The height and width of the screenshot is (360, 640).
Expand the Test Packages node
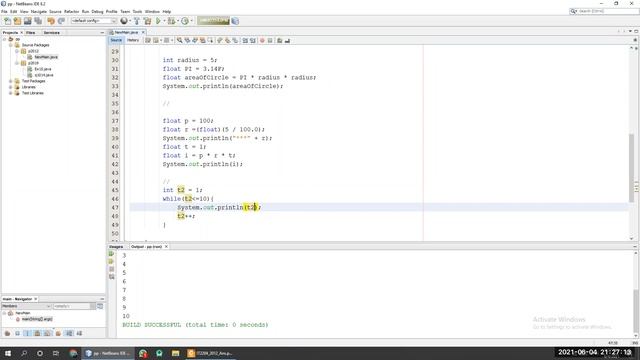11,81
